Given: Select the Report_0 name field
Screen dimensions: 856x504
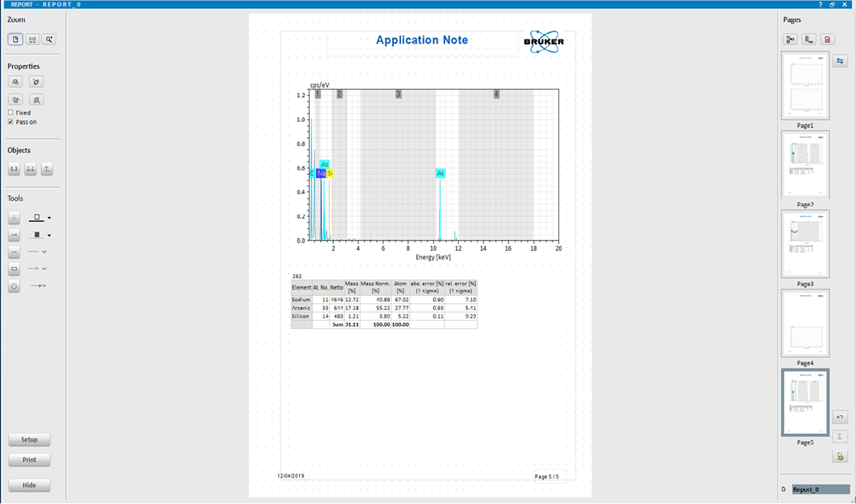Looking at the screenshot, I should 821,489.
